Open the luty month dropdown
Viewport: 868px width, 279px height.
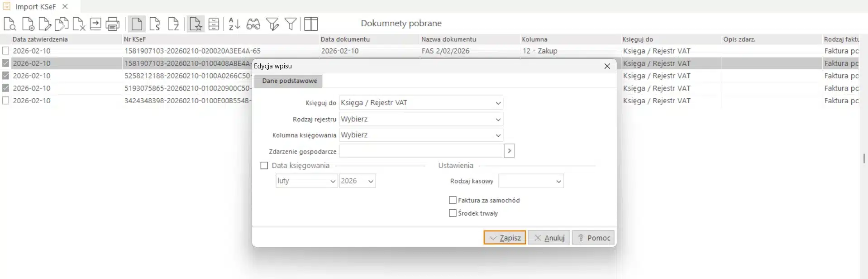pyautogui.click(x=306, y=181)
